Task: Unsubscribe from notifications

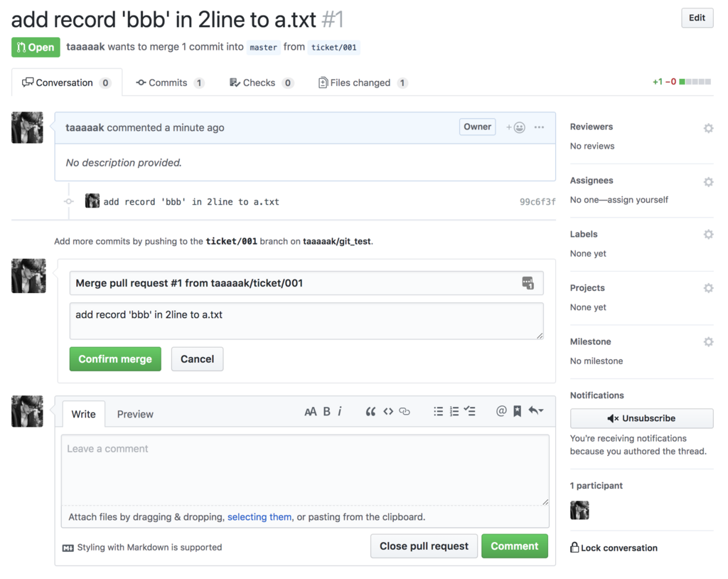Action: [x=642, y=418]
